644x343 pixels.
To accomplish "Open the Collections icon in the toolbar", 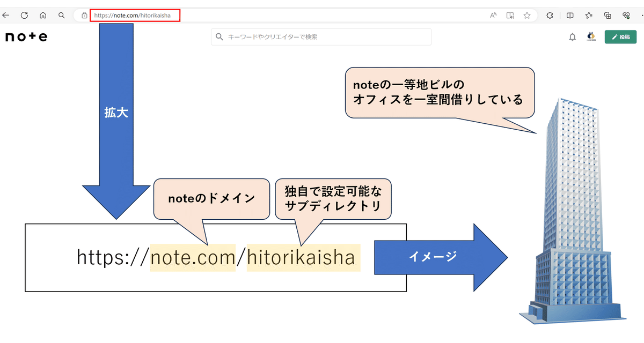I will coord(607,15).
